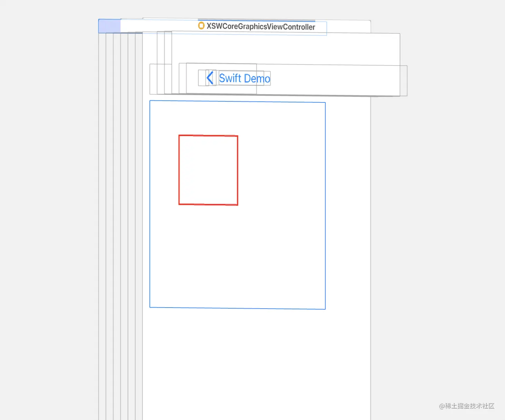Click the orange view controller icon
505x420 pixels.
point(201,26)
